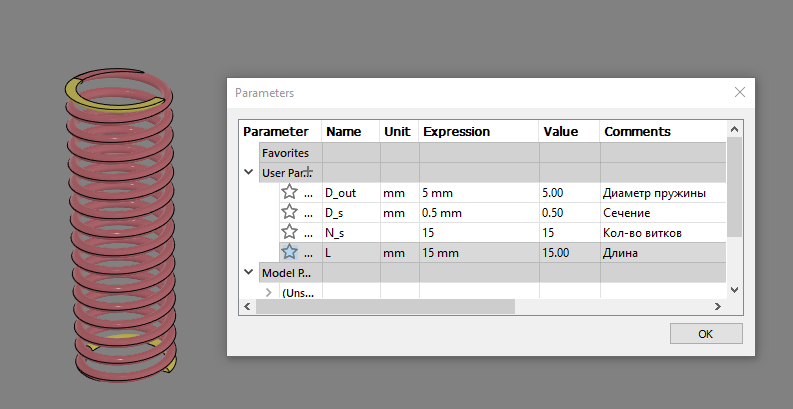Favorite the D_out parameter star
The width and height of the screenshot is (793, 409).
[290, 192]
